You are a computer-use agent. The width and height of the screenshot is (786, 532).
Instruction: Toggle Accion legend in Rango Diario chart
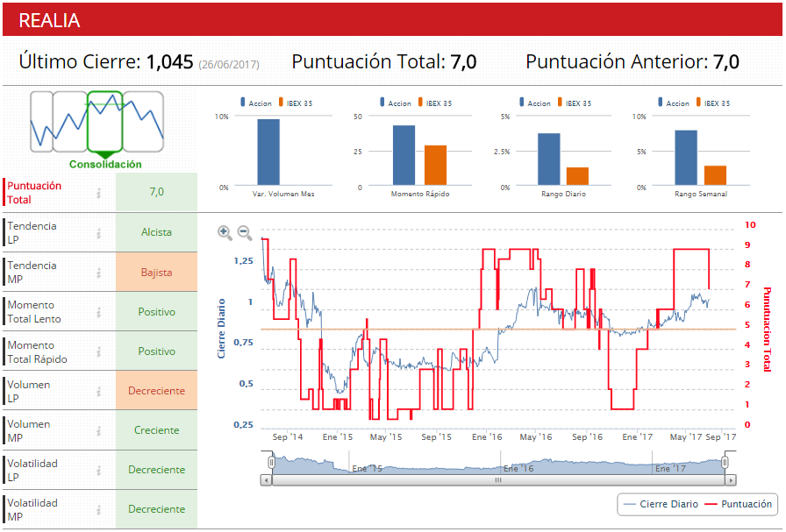[534, 103]
